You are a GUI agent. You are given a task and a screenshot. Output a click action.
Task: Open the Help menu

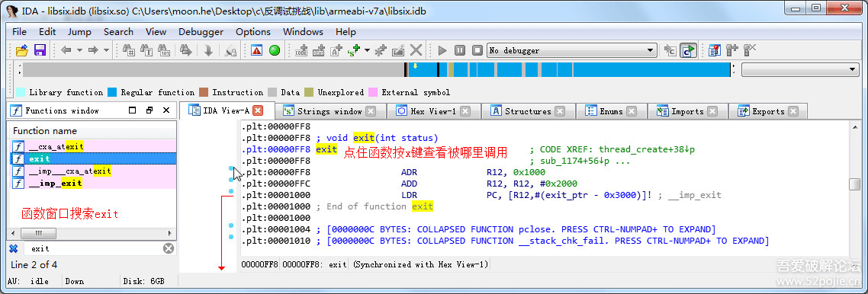[x=346, y=31]
